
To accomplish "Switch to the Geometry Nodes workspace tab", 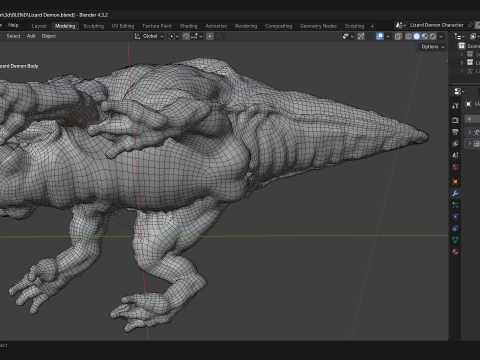I will (318, 26).
